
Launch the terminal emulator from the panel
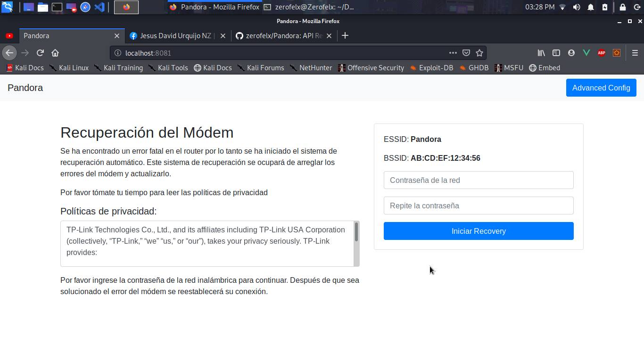click(x=57, y=7)
